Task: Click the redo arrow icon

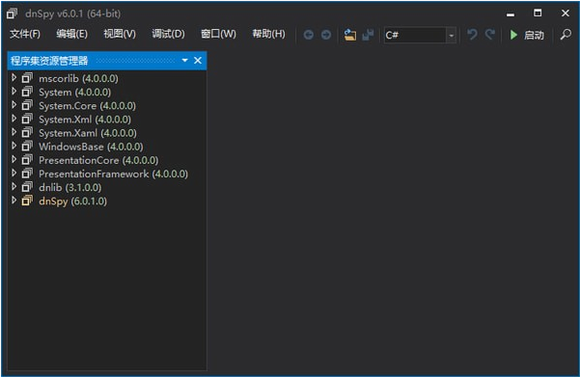Action: click(x=490, y=34)
